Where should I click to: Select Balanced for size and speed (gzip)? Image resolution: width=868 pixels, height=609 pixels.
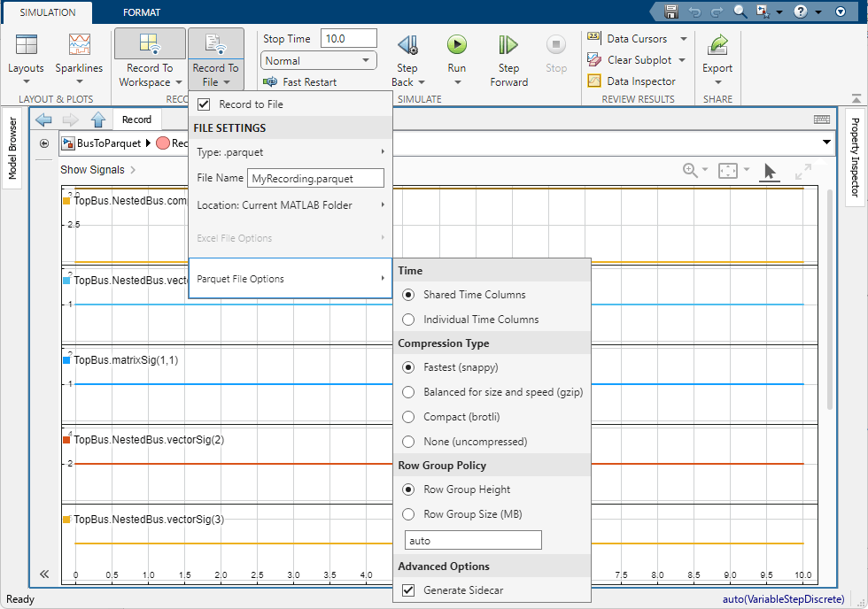click(x=408, y=392)
